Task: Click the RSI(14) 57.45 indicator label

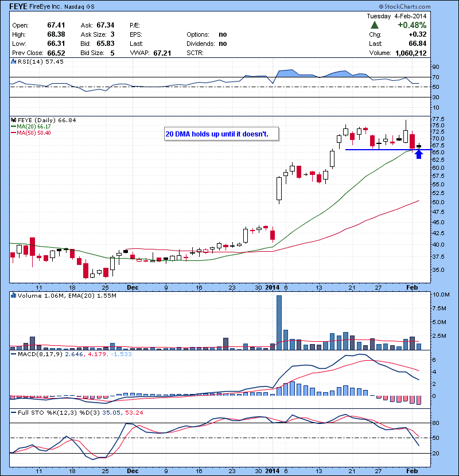Action: click(41, 61)
